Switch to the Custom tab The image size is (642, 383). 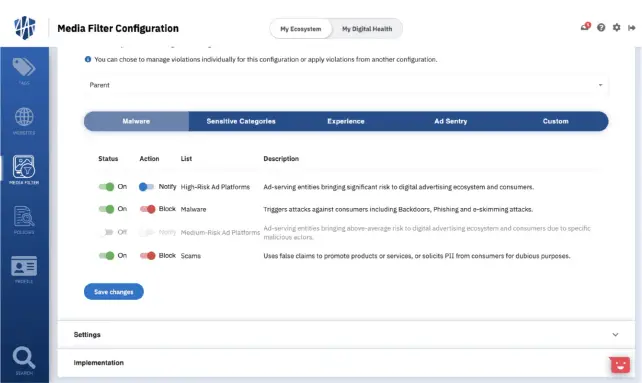[x=556, y=121]
